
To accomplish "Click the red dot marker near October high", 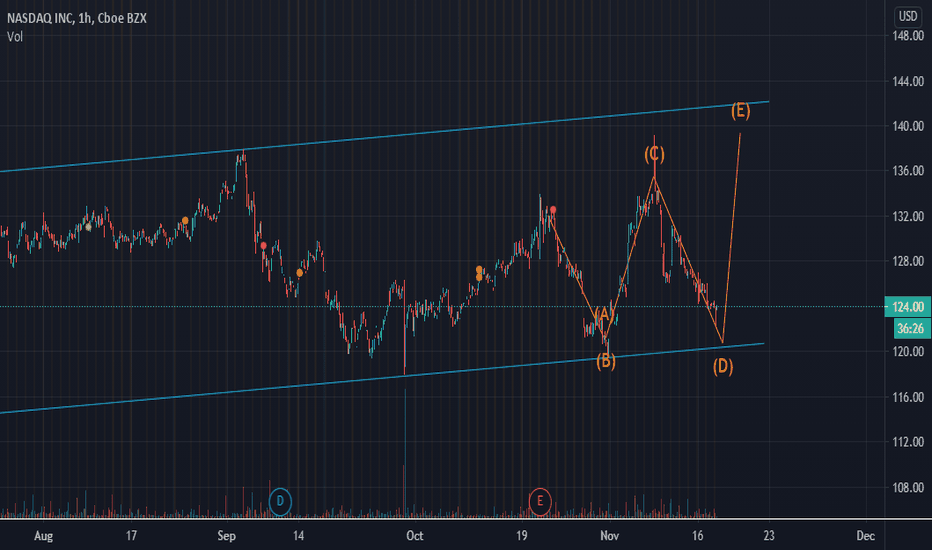I will (553, 210).
